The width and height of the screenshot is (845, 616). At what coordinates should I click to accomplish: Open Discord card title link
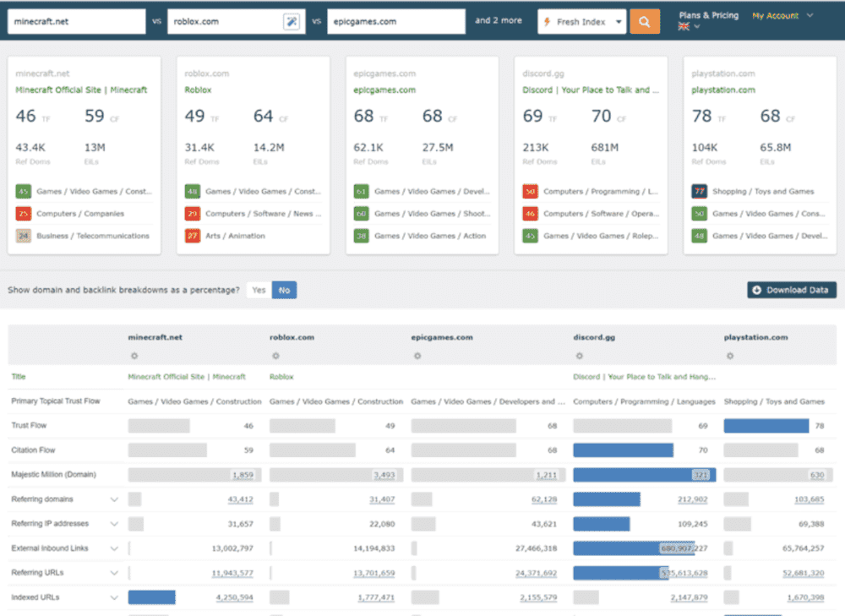pyautogui.click(x=591, y=90)
